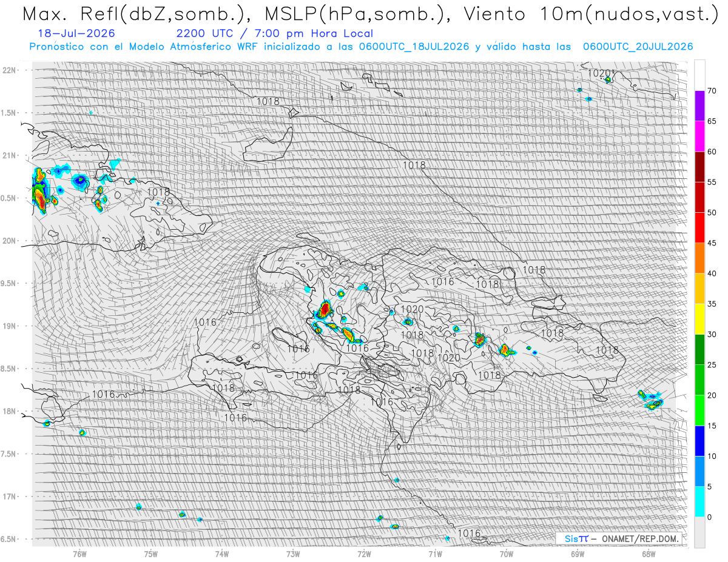Click the '70W' longitude label
This screenshot has width=728, height=562.
507,554
